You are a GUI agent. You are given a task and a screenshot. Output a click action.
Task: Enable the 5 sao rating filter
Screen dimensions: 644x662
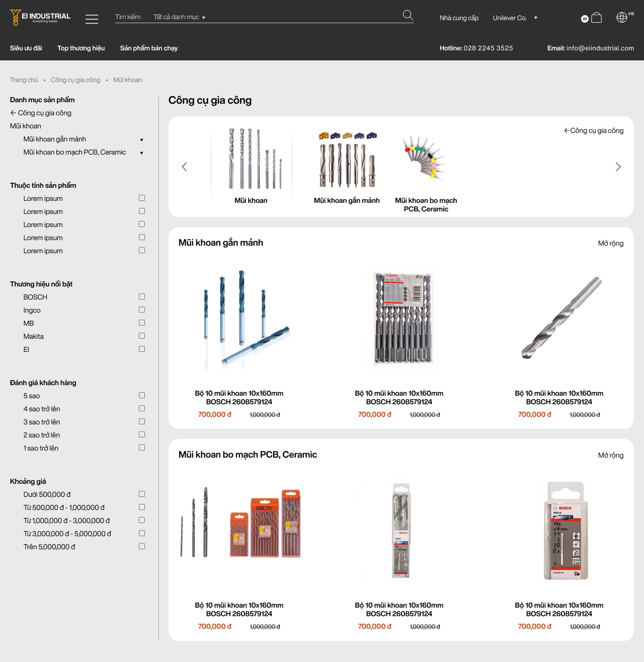click(142, 396)
